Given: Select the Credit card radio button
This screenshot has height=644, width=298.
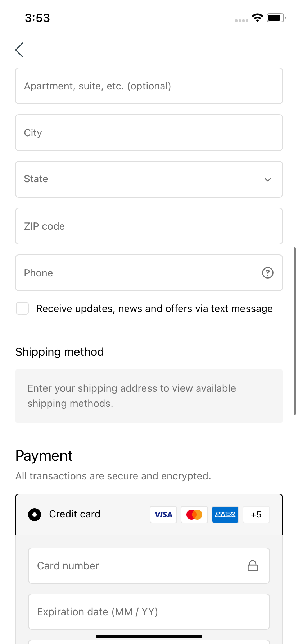Looking at the screenshot, I should pos(35,515).
